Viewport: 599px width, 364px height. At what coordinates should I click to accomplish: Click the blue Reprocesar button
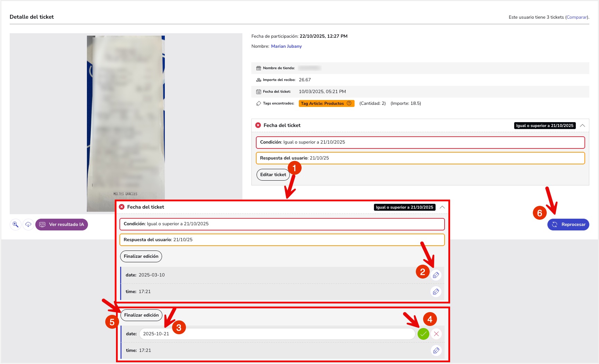568,225
